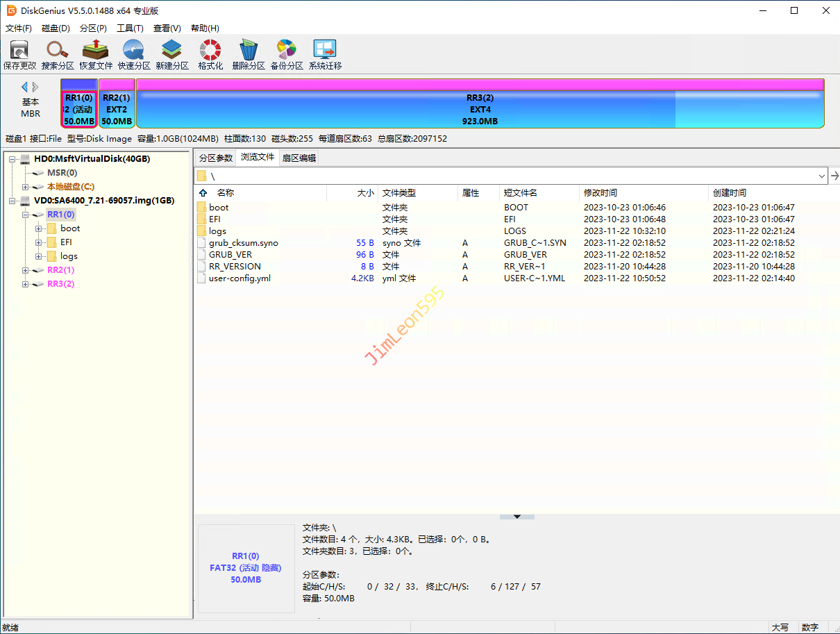Click the Save Changes (保存更改) toolbar icon

19,55
